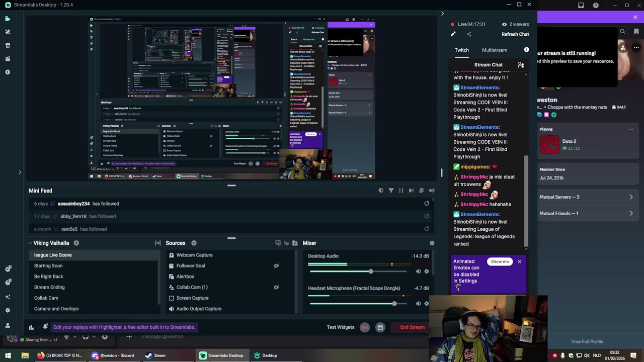The image size is (644, 362).
Task: Expand Viking Valhalla scene collection dropdown
Action: pyautogui.click(x=30, y=243)
